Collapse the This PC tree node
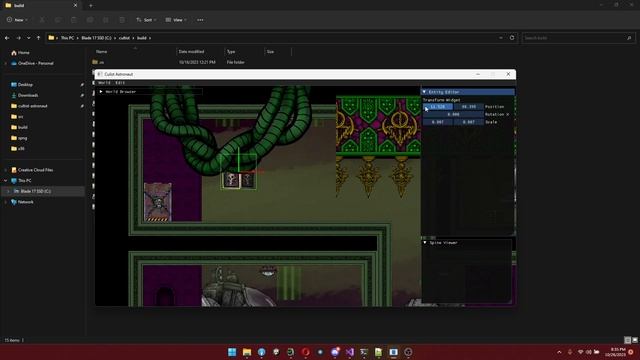Screen dimensions: 640x360 click(6, 180)
